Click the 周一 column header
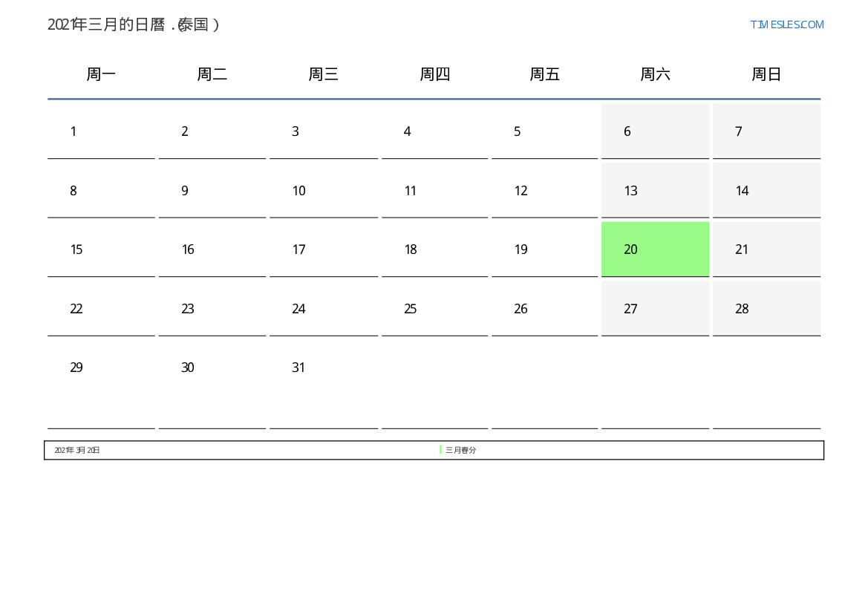This screenshot has height=614, width=868. click(101, 74)
